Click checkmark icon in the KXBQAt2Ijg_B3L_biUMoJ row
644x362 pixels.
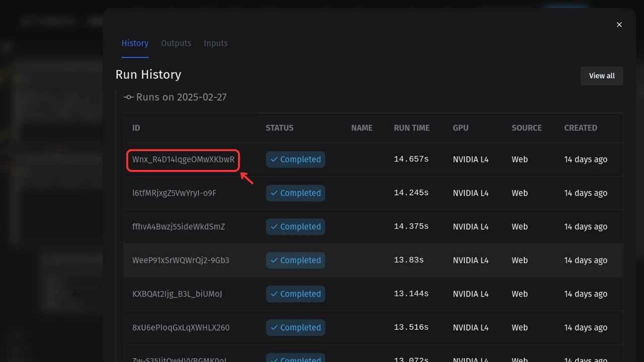[274, 294]
